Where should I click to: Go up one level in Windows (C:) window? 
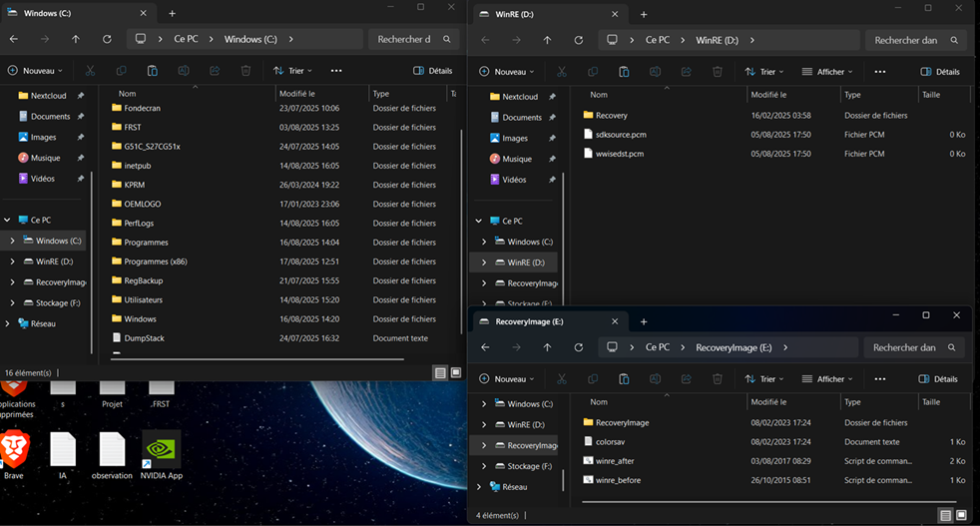pyautogui.click(x=76, y=39)
